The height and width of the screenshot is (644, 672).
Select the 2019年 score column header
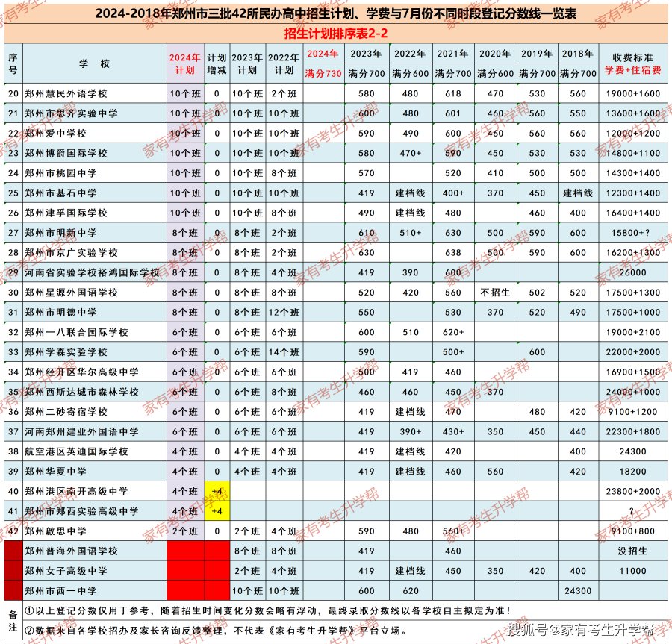click(537, 54)
